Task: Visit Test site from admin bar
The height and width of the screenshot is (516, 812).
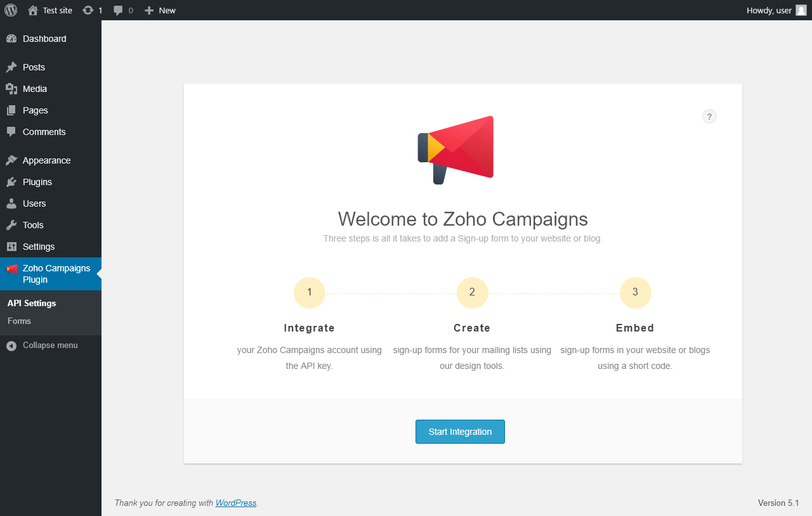Action: tap(50, 10)
